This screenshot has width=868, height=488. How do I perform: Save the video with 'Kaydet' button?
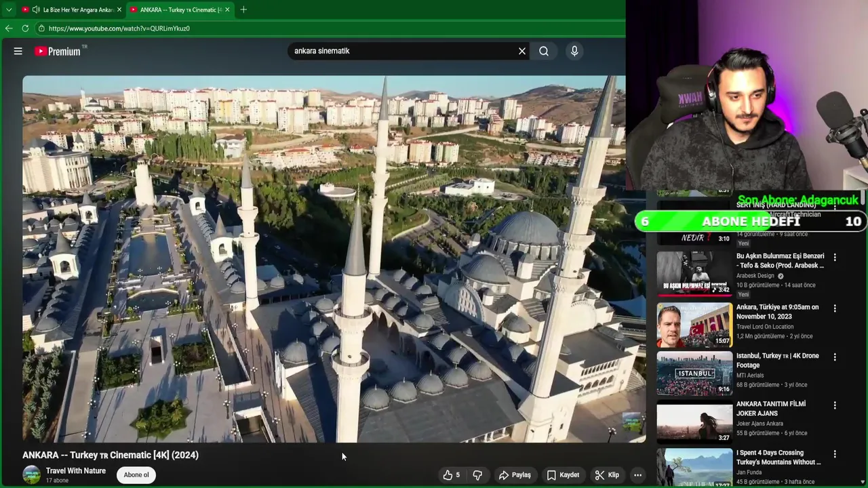(x=564, y=475)
